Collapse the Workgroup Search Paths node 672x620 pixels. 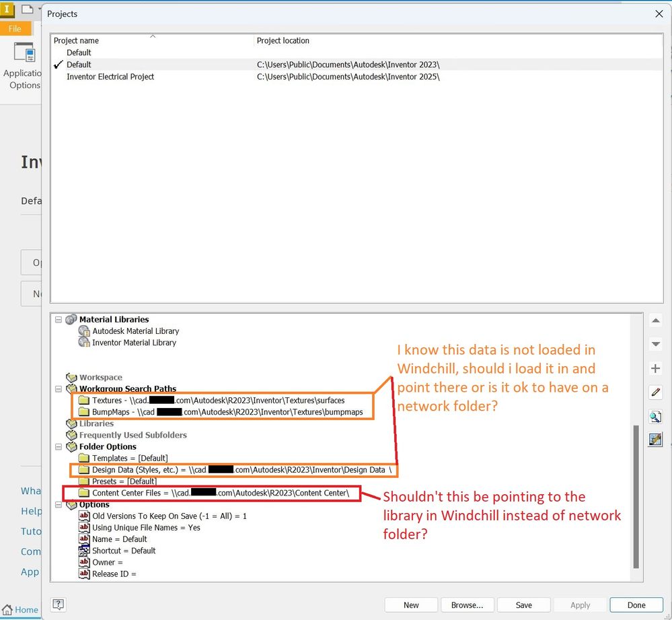[59, 389]
